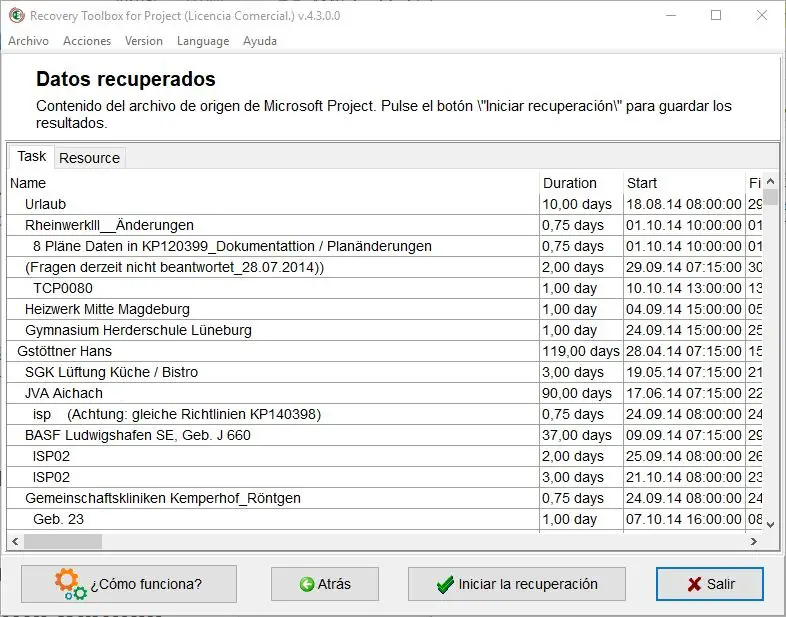
Task: Click the green checkmark icon on Iniciar la recuperación
Action: [x=445, y=584]
